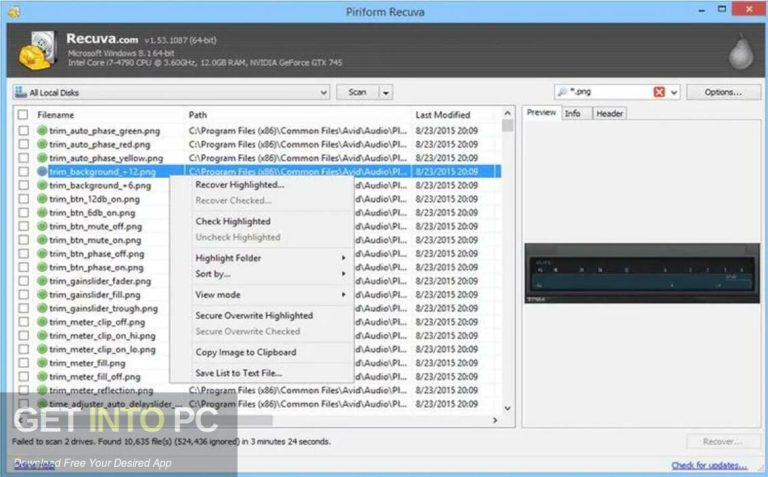This screenshot has height=477, width=768.
Task: Expand the filename filter dropdown arrow
Action: 675,92
